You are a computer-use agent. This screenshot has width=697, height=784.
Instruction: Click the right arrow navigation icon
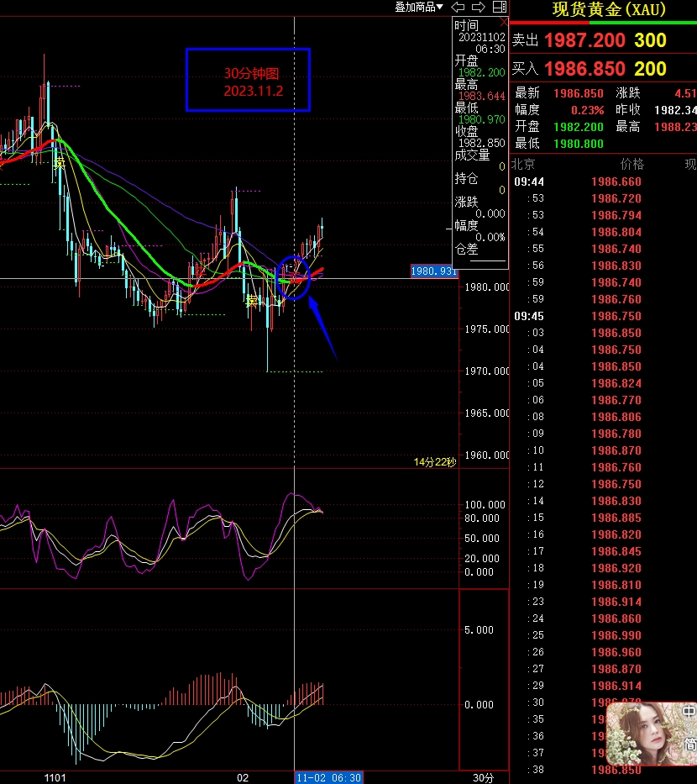(480, 7)
